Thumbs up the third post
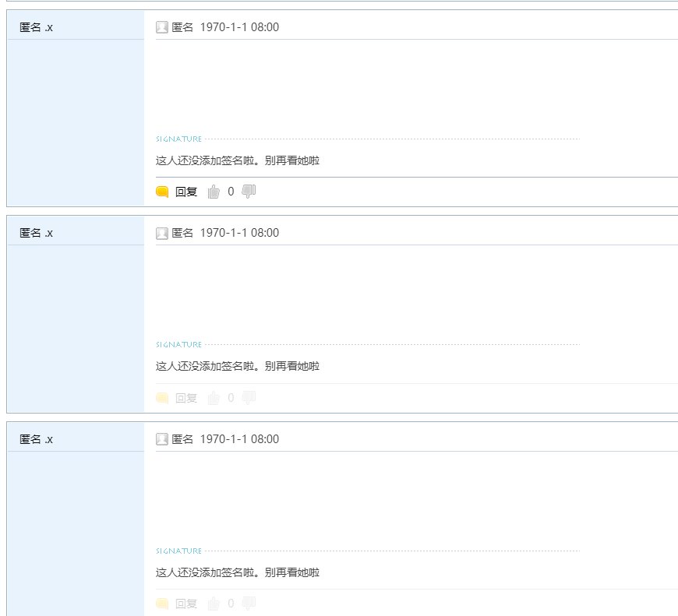 [214, 603]
